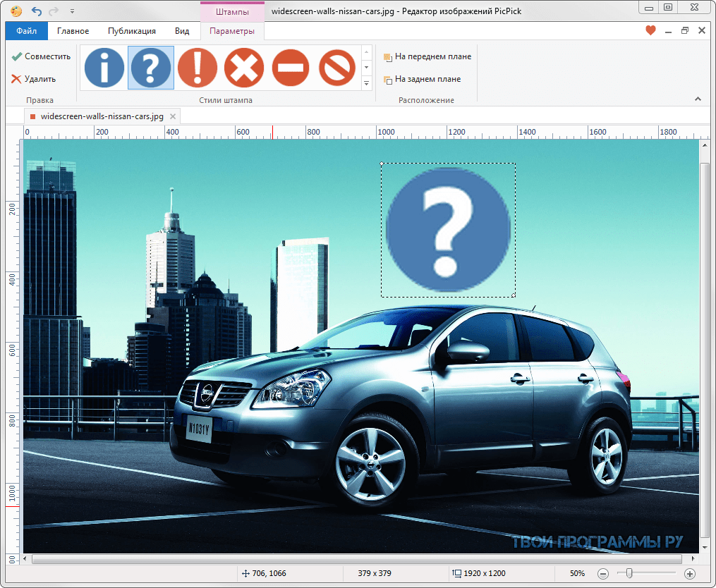Image resolution: width=716 pixels, height=588 pixels.
Task: Click the 50% zoom level value
Action: [577, 573]
